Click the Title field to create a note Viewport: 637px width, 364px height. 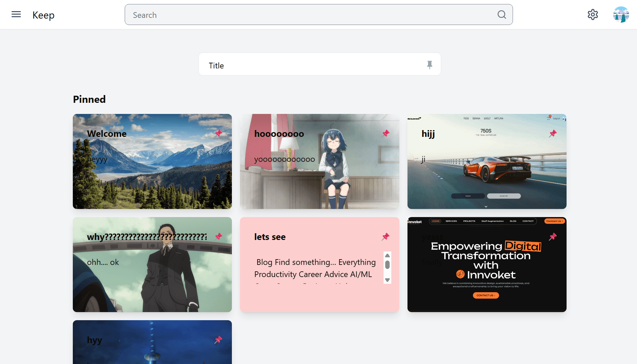click(320, 64)
